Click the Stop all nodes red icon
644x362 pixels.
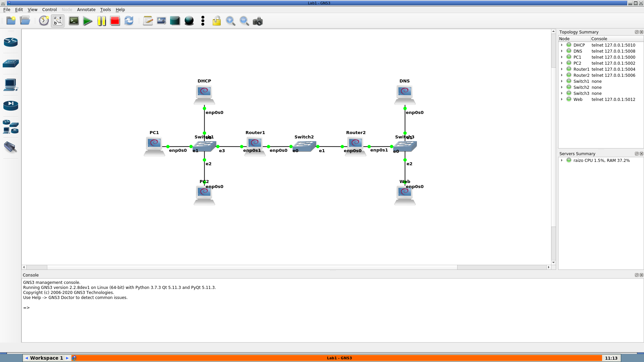(115, 21)
